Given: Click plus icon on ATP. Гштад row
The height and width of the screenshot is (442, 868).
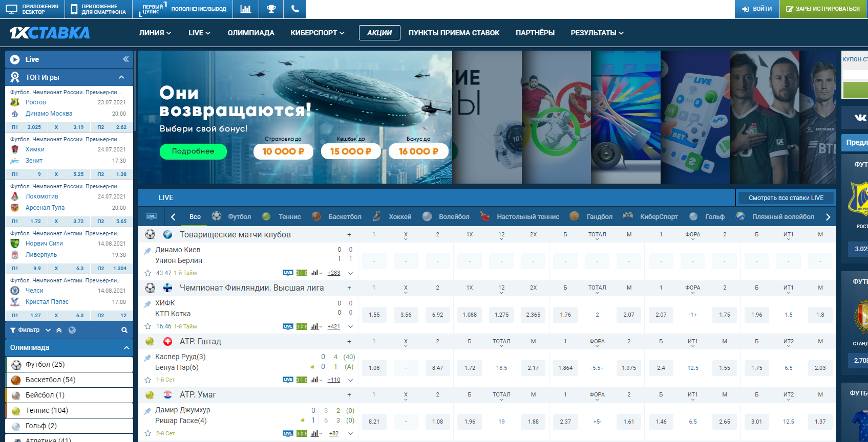Looking at the screenshot, I should click(x=349, y=341).
